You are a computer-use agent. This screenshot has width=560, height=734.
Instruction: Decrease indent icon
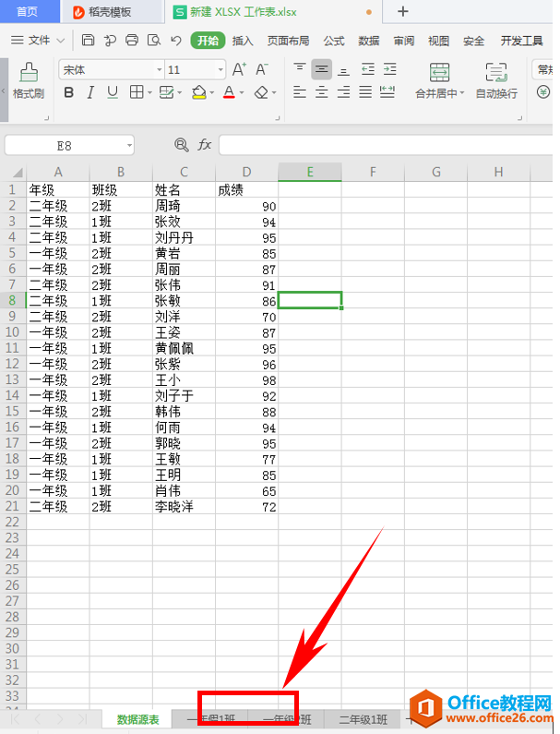[368, 69]
